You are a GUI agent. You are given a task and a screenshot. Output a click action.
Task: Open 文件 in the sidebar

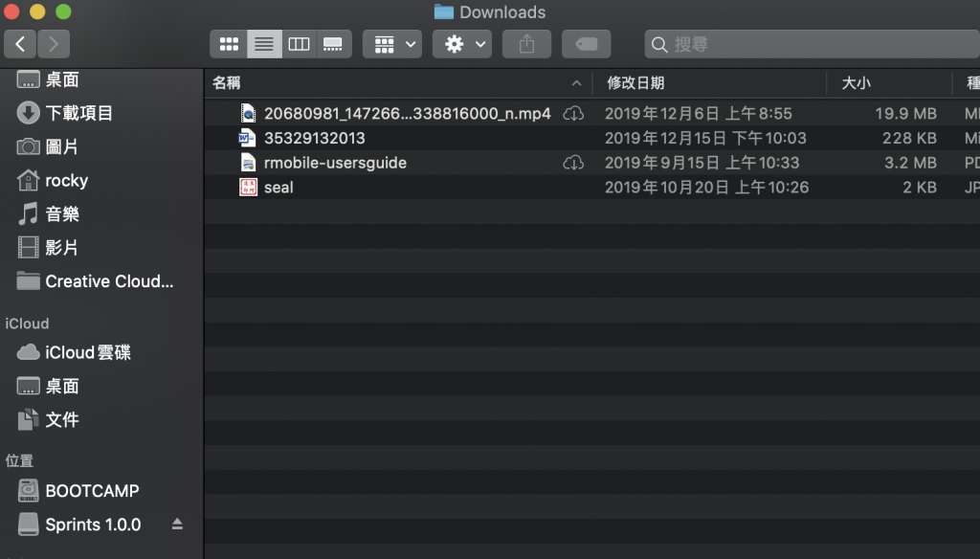62,419
